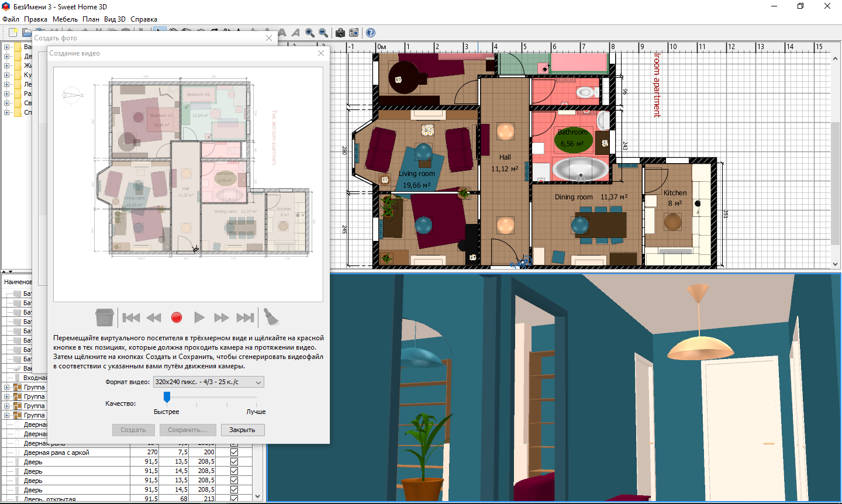Click the potted plant in 3D view
Image resolution: width=842 pixels, height=504 pixels.
point(423,456)
